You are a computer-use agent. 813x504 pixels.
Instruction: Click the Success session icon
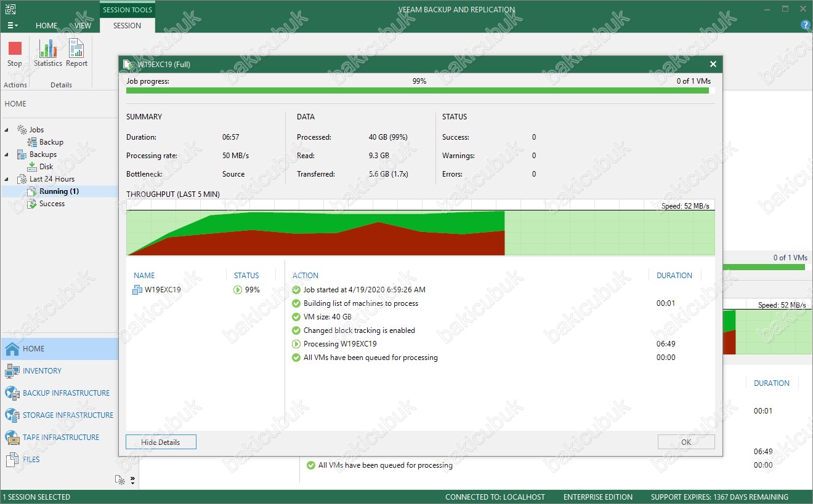point(32,204)
